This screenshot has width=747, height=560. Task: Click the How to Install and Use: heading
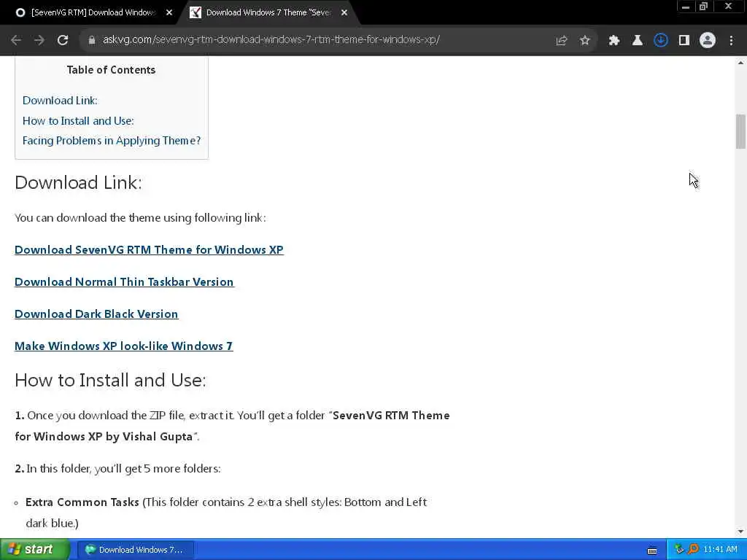pyautogui.click(x=111, y=381)
